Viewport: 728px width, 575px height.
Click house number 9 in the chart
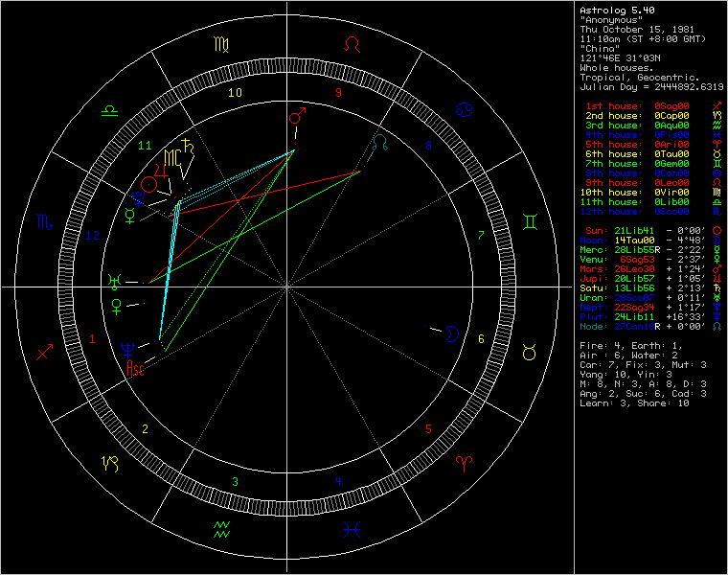pos(338,92)
